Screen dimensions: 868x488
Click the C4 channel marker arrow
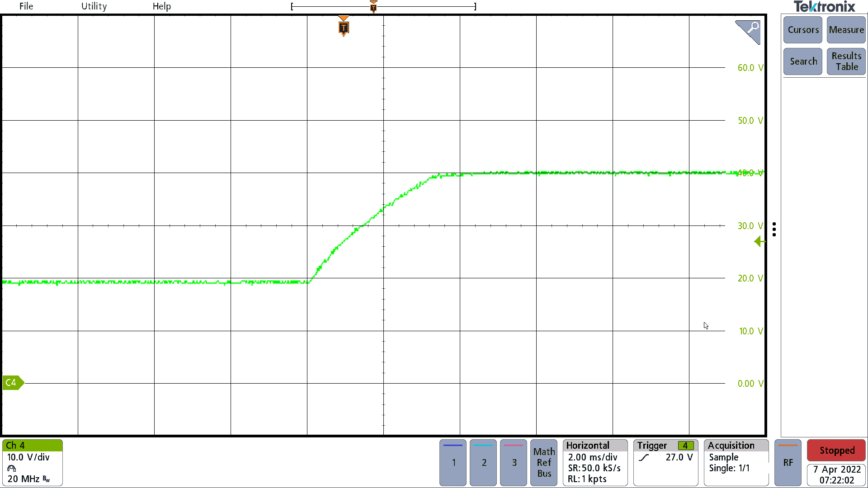[12, 383]
